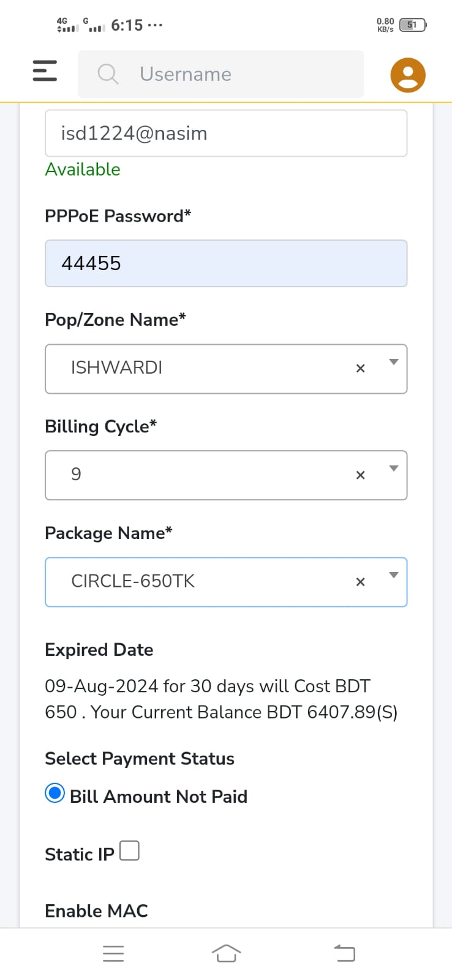Open the ISHWARDI zone combo box
The image size is (452, 980).
[x=226, y=369]
